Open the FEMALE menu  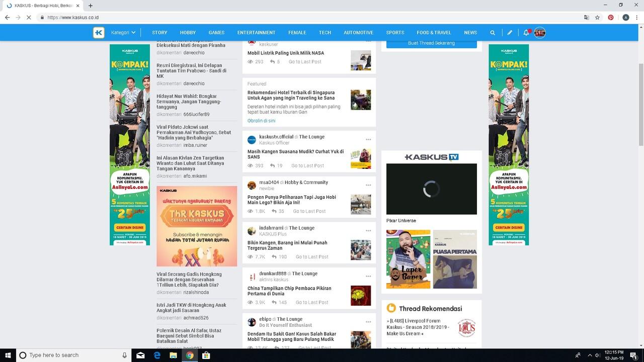pos(297,33)
